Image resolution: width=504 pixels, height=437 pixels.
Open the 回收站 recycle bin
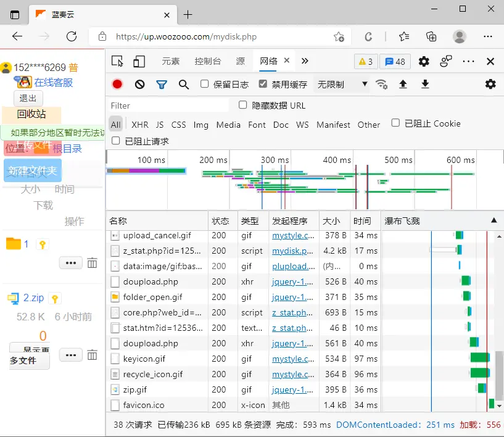coord(31,114)
